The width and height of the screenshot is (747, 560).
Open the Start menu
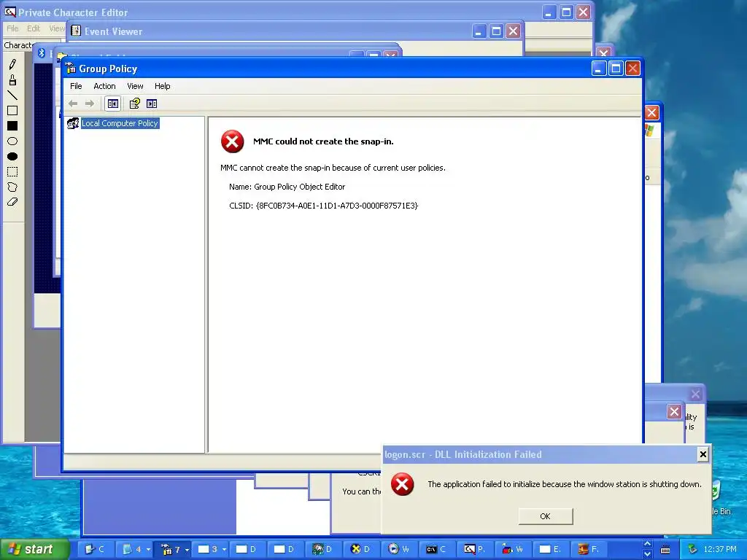(x=34, y=550)
